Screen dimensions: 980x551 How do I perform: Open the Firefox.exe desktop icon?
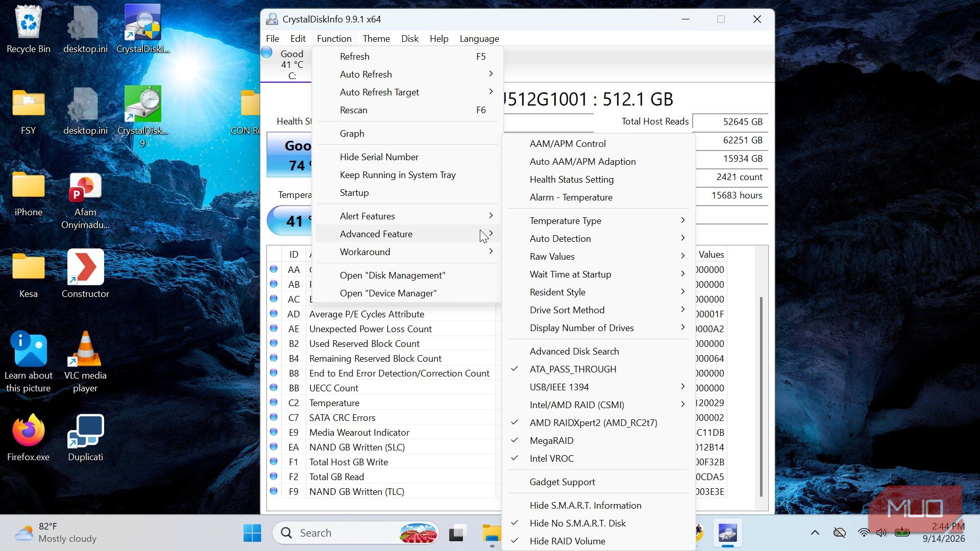(x=28, y=438)
